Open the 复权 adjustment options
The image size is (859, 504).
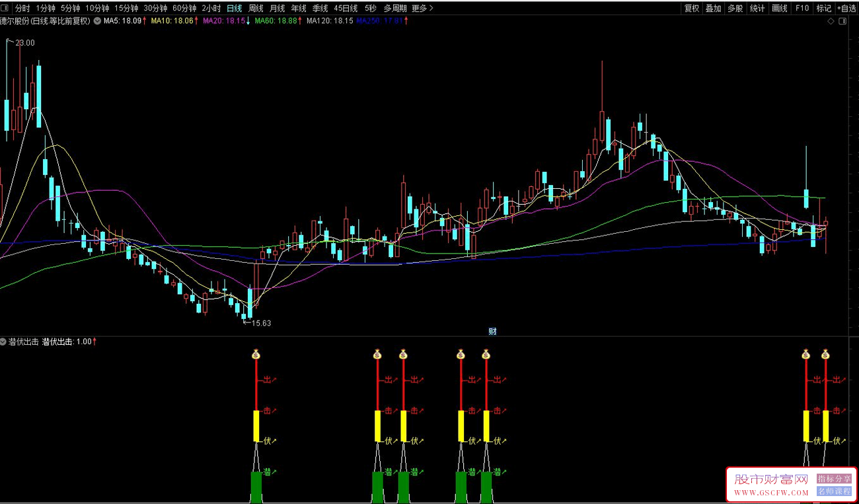(x=692, y=9)
